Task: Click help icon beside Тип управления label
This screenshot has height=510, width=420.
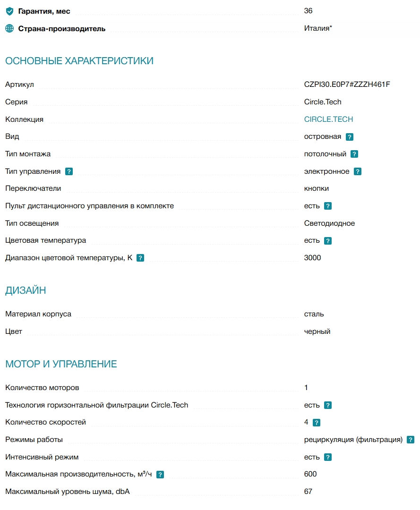Action: pyautogui.click(x=69, y=171)
